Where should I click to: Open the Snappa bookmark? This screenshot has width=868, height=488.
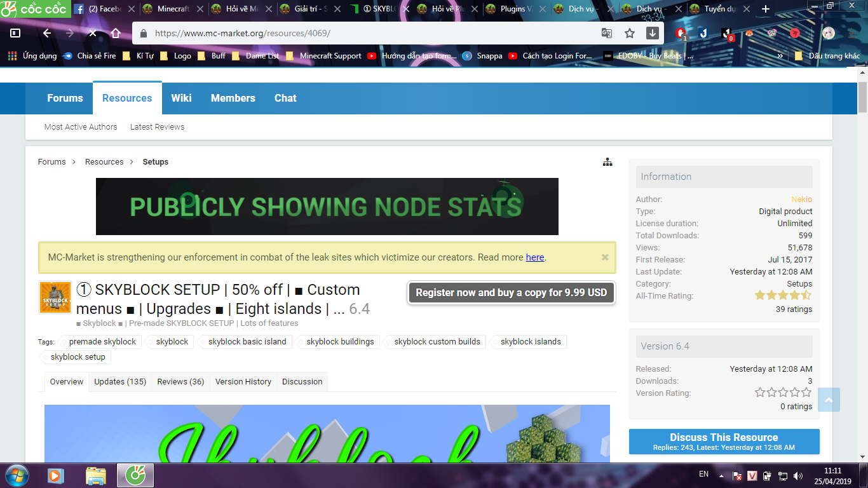(482, 56)
